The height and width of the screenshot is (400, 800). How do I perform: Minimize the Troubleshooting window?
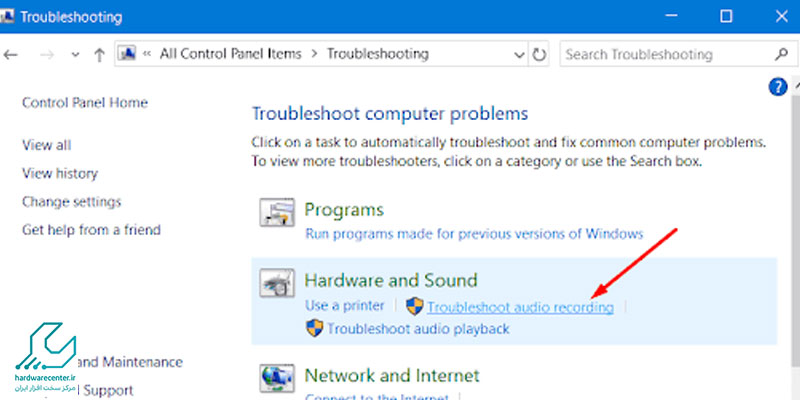point(672,17)
